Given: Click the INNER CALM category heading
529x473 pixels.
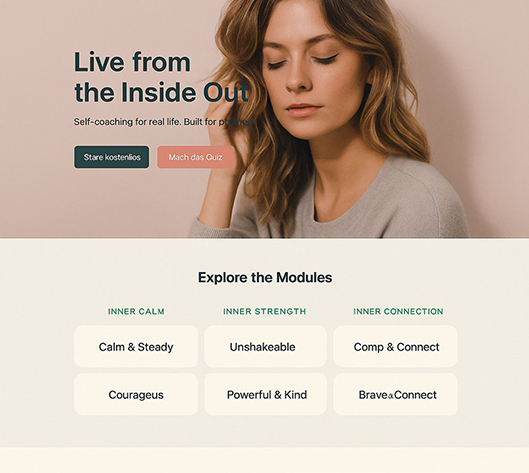Looking at the screenshot, I should click(x=136, y=311).
